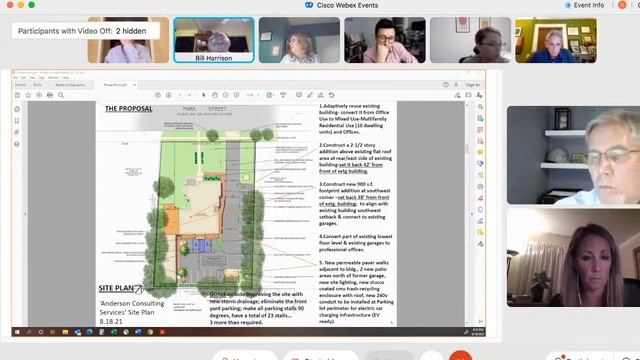Open the fit page options icon
The height and width of the screenshot is (360, 640).
[270, 95]
